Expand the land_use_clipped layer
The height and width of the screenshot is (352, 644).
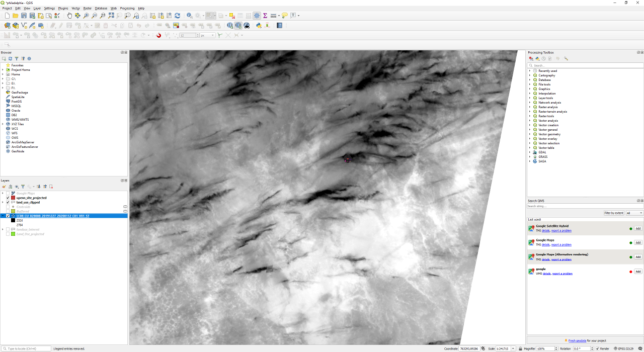pyautogui.click(x=3, y=202)
